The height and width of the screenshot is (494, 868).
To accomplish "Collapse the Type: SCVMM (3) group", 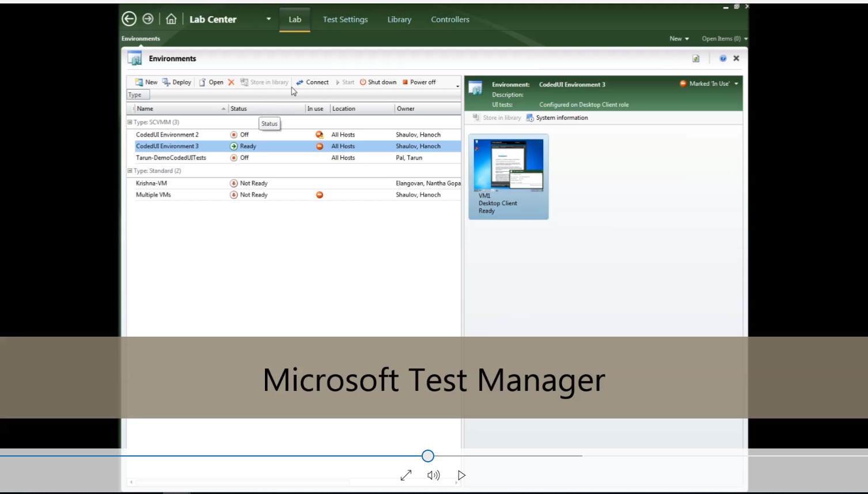I will click(x=130, y=122).
